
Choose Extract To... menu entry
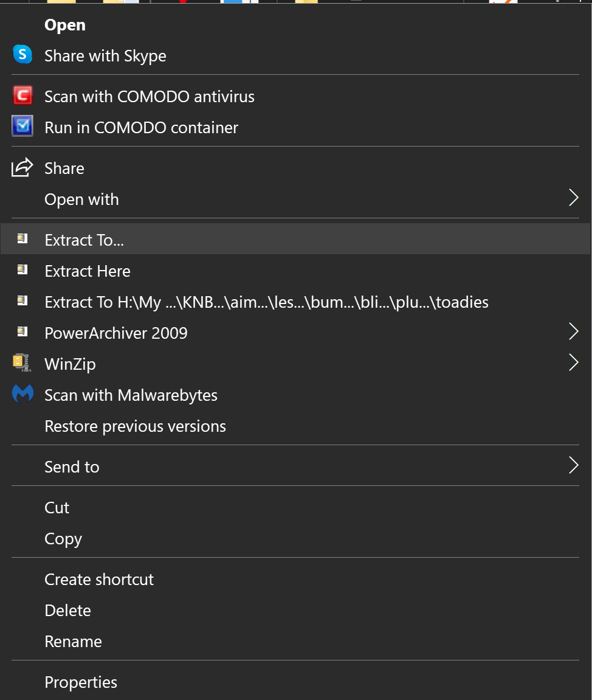point(84,240)
